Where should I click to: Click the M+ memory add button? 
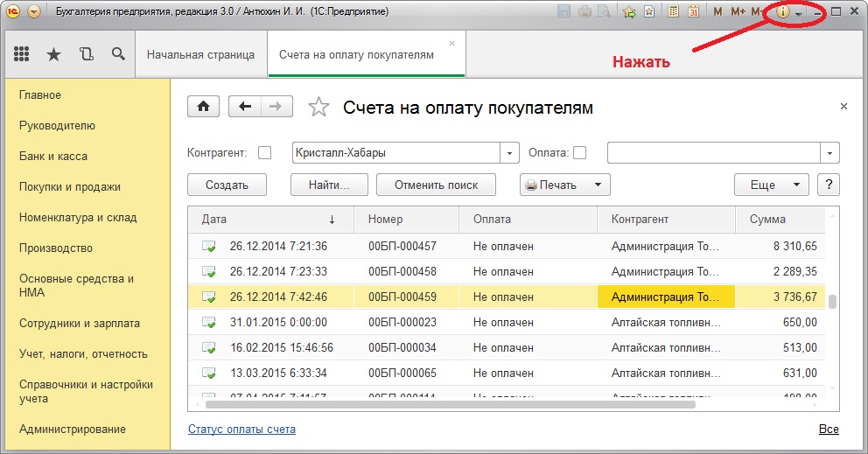click(x=738, y=11)
